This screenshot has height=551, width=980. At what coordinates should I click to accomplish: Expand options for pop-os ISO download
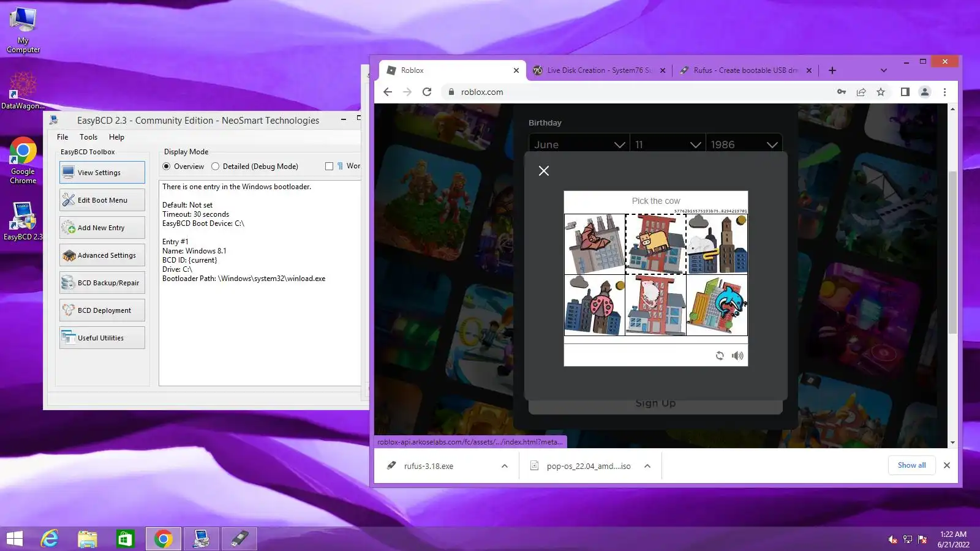(647, 466)
